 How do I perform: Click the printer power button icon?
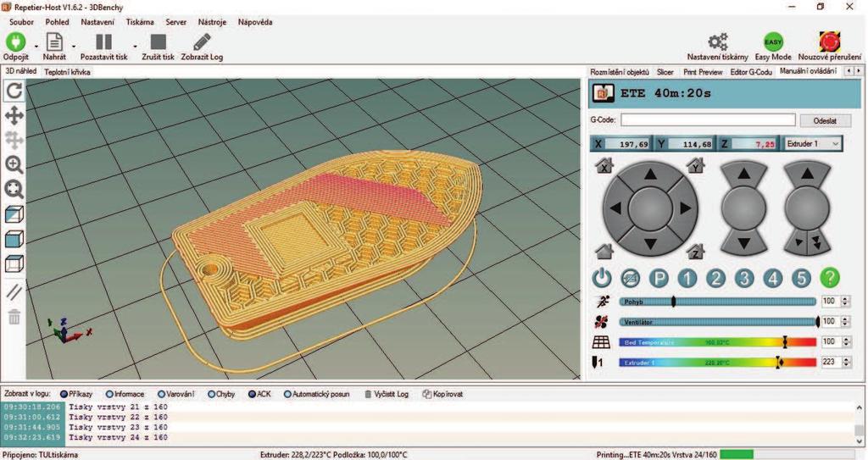pos(602,278)
